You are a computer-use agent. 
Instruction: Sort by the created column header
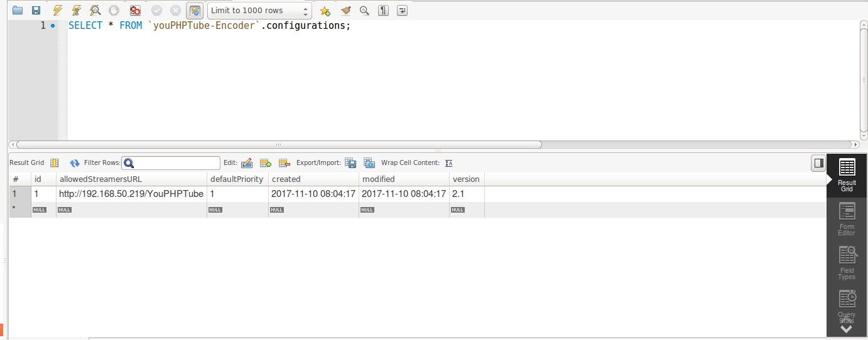click(x=313, y=179)
